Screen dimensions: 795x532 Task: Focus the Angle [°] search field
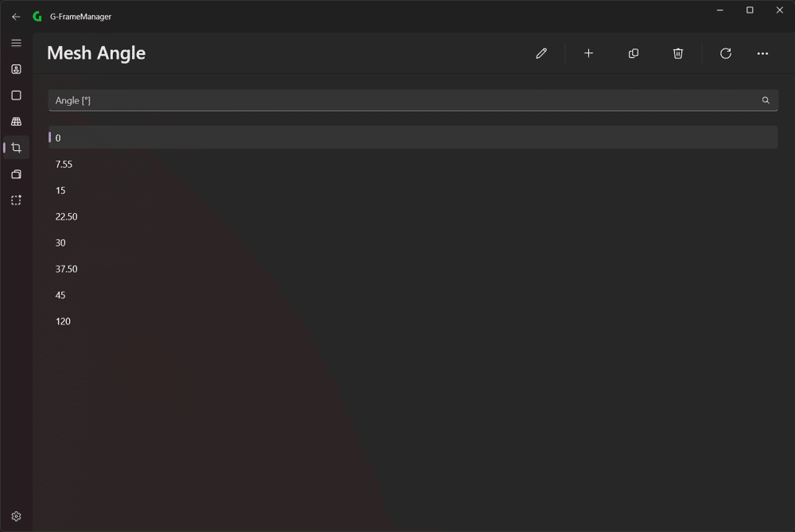413,100
